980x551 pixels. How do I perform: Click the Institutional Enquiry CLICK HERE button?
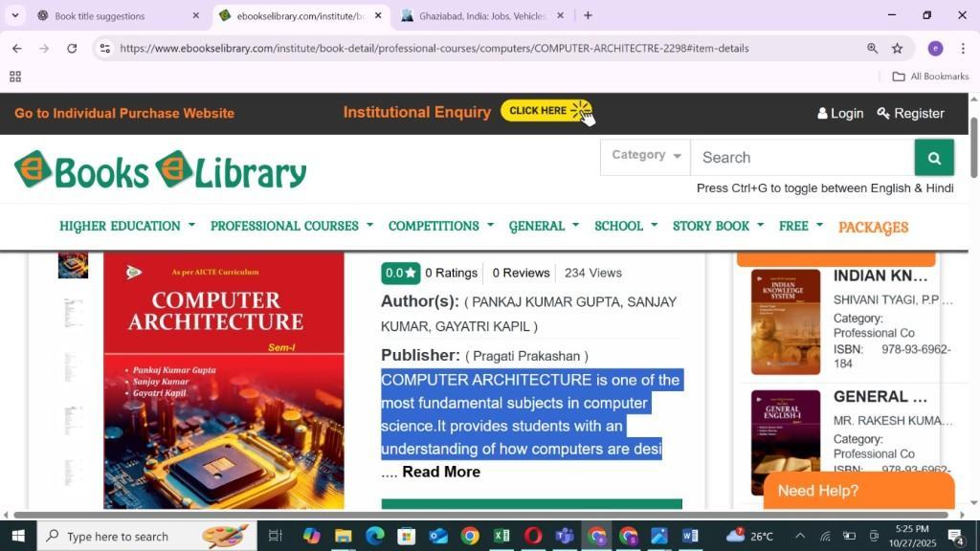pyautogui.click(x=546, y=111)
